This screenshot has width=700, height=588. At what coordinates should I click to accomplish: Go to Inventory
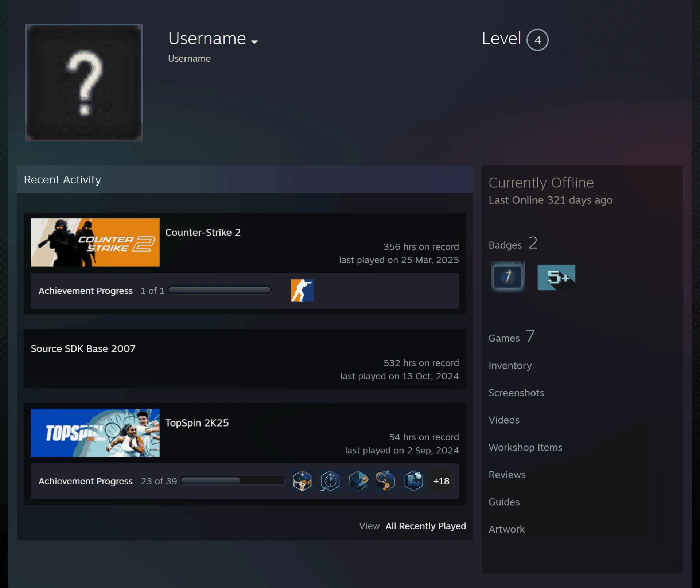pos(510,365)
